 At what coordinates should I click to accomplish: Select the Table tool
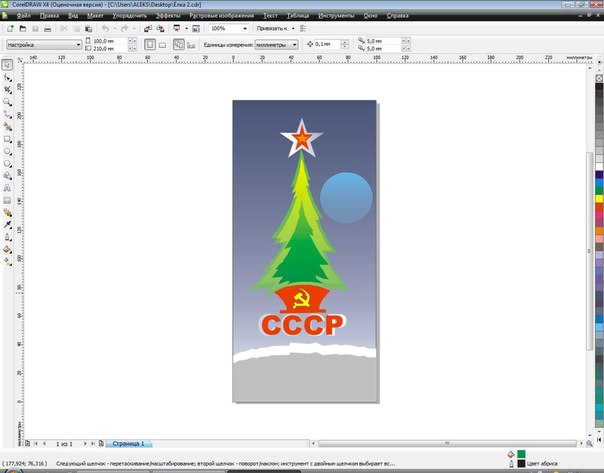click(7, 201)
